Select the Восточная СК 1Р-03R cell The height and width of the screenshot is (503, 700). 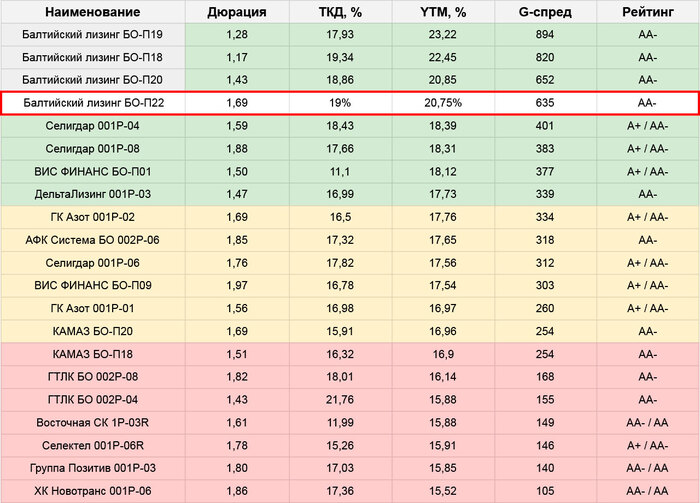pos(93,422)
